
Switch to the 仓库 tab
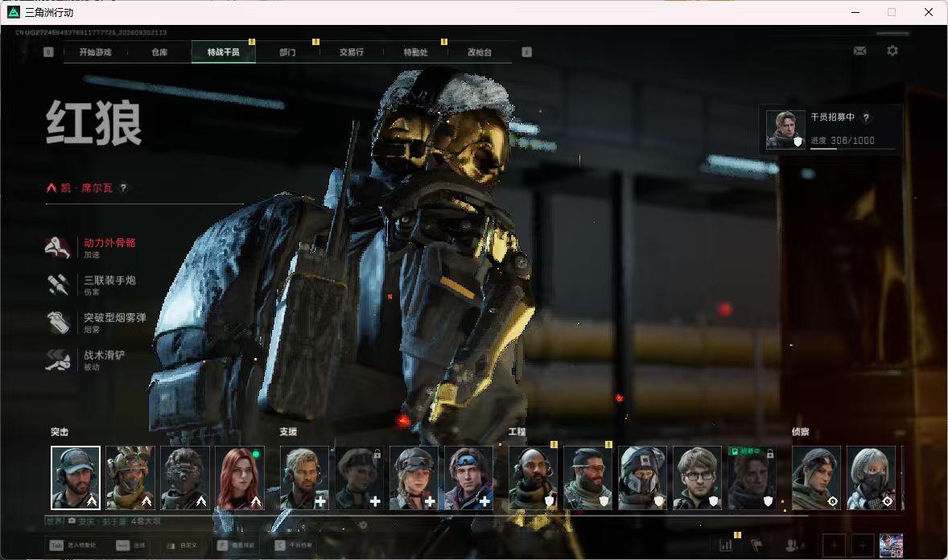(x=159, y=52)
